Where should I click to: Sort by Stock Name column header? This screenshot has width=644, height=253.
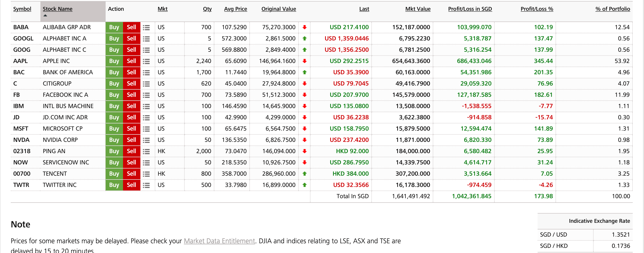coord(58,9)
